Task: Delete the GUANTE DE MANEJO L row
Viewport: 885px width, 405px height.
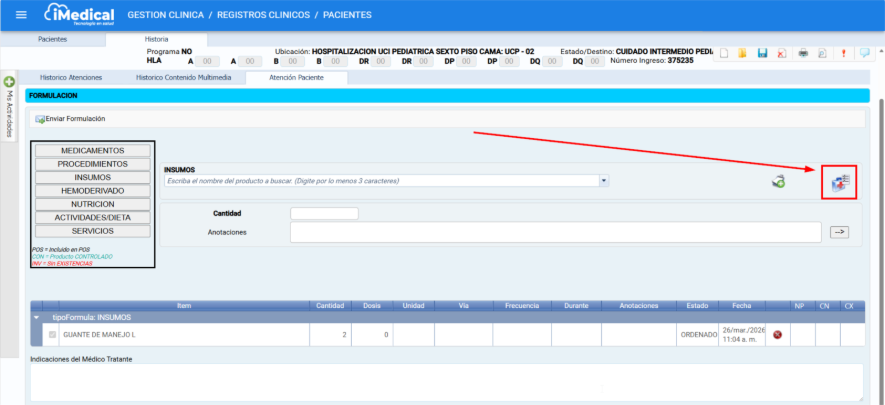Action: click(776, 334)
